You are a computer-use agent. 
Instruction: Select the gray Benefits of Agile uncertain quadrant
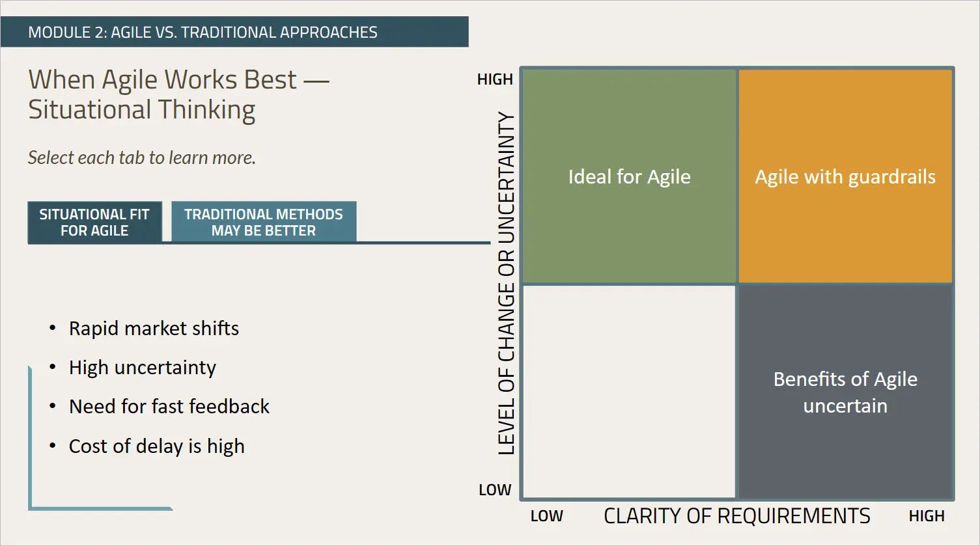tap(845, 392)
